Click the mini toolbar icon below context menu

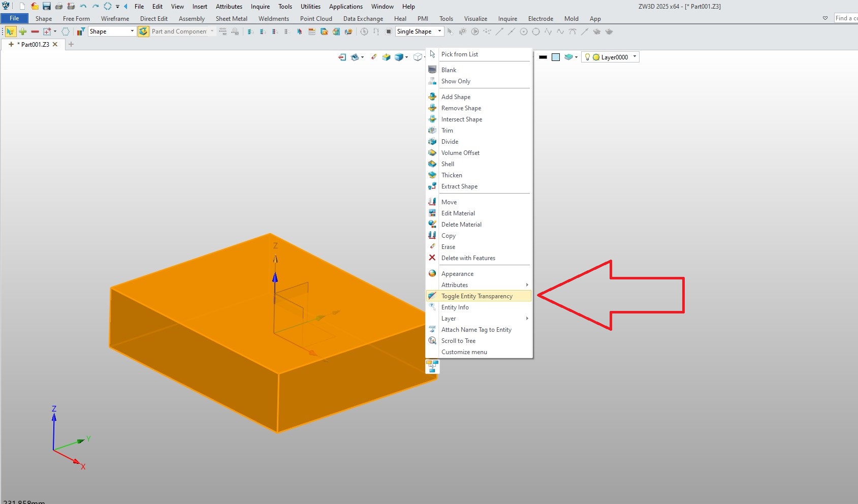pyautogui.click(x=432, y=366)
